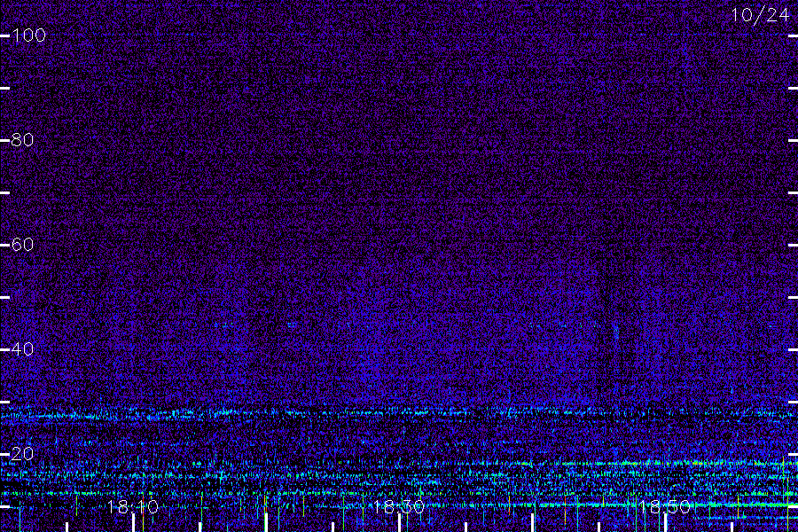Click the 18:50 time axis label
Screen dimensions: 798x532
click(665, 507)
